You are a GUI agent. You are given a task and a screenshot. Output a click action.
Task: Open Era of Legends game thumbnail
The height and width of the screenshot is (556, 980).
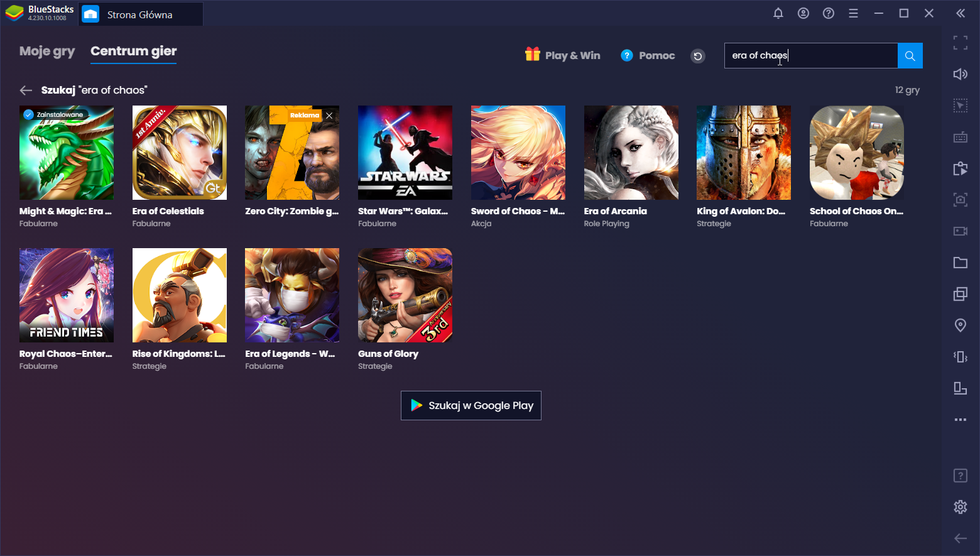[292, 295]
